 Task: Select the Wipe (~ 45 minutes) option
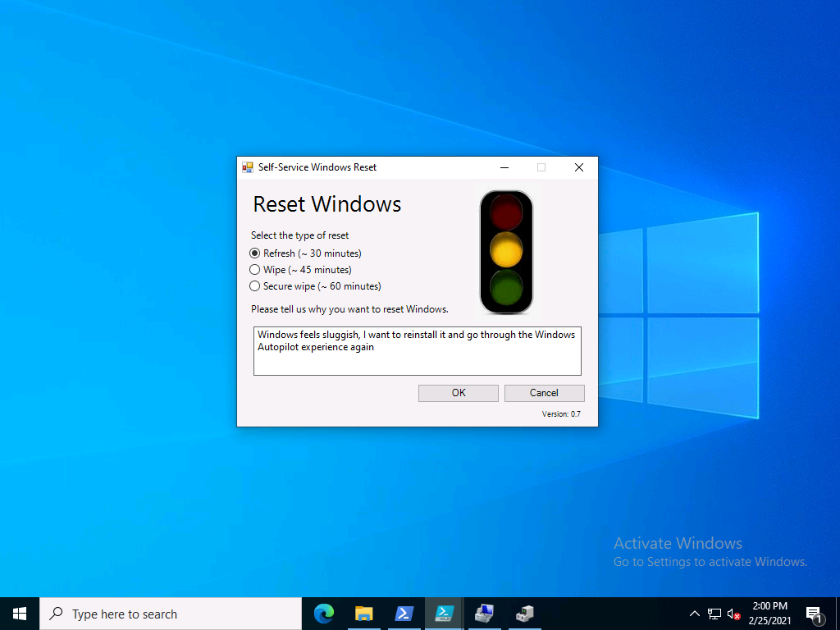[300, 270]
